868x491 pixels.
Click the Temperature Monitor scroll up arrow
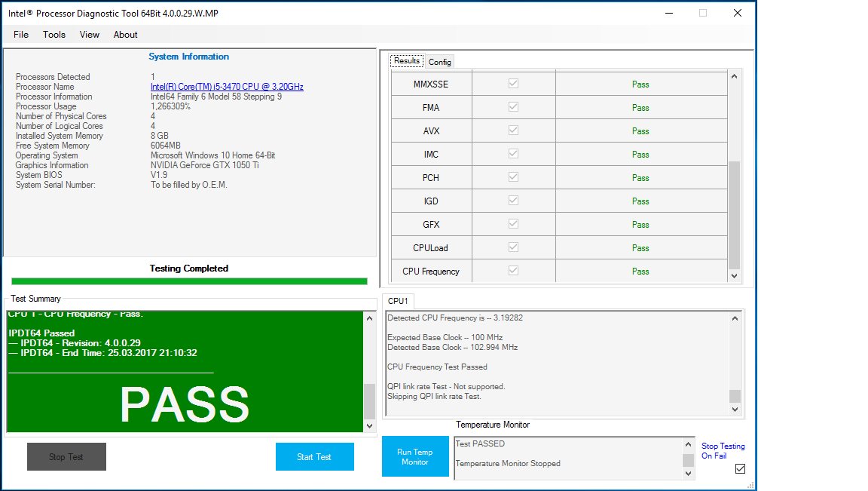688,444
